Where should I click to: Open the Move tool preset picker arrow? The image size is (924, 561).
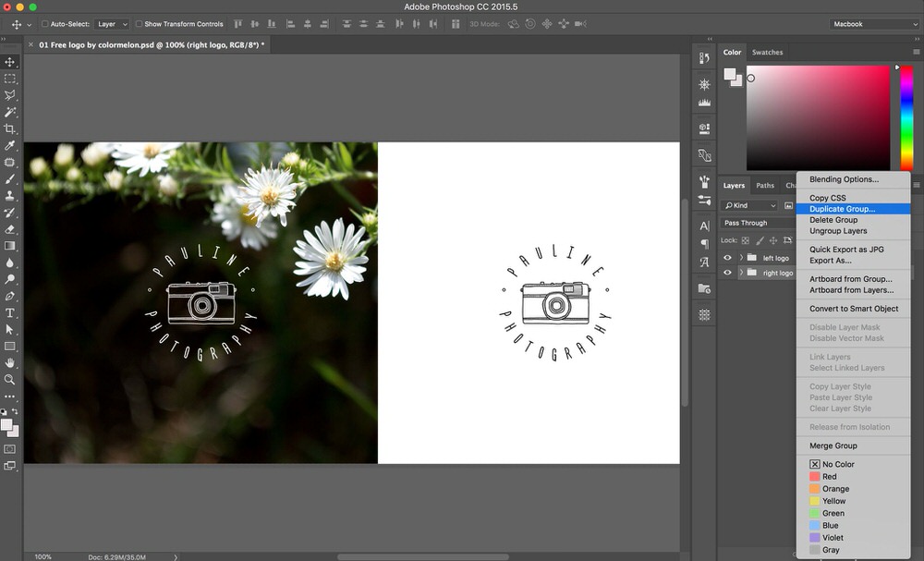pos(29,25)
